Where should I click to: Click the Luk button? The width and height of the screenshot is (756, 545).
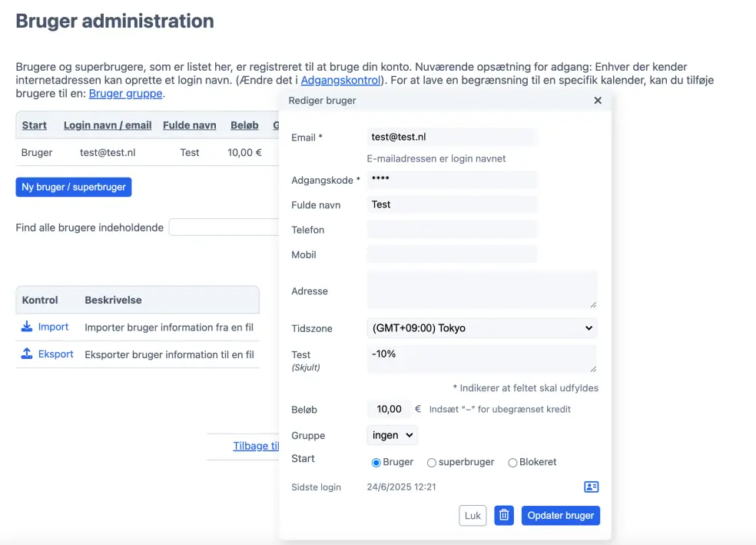[472, 515]
